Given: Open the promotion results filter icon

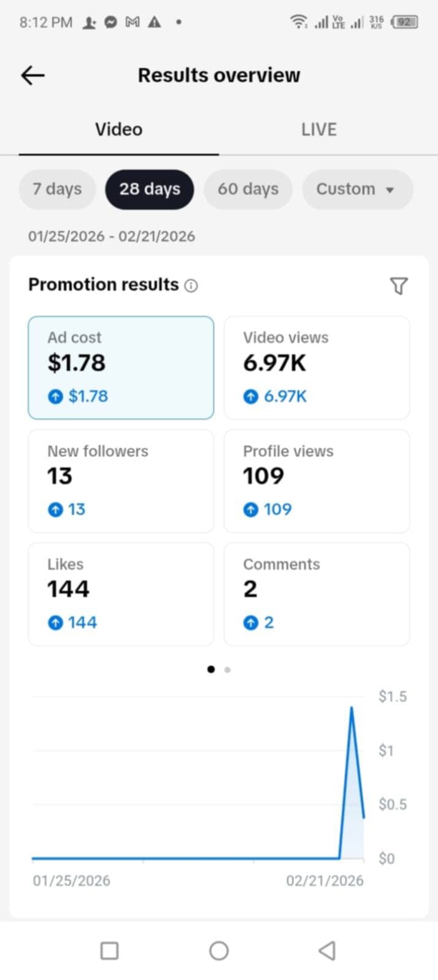Looking at the screenshot, I should pos(399,286).
